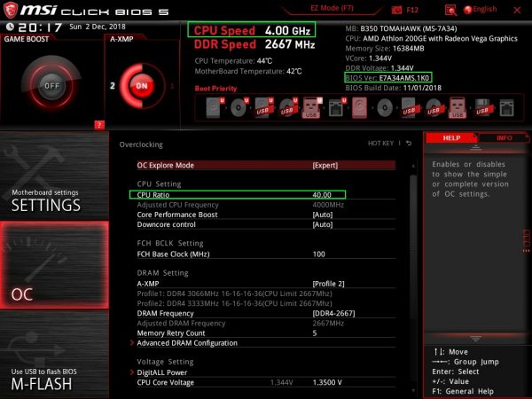
Task: Open OC Explore Mode [Expert] dropdown
Action: coord(266,165)
